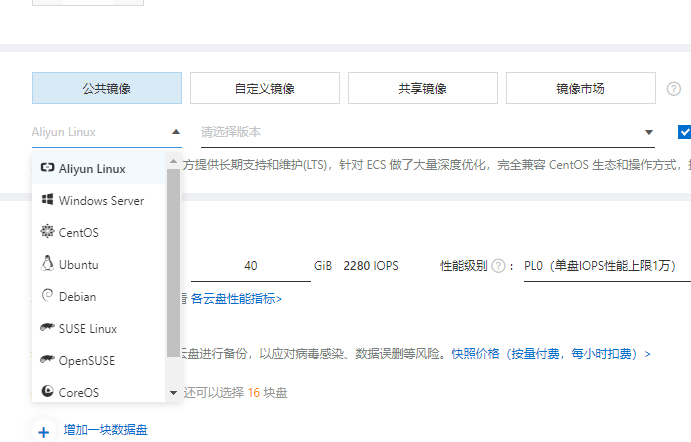Image resolution: width=691 pixels, height=442 pixels.
Task: Click the Ubuntu penguin icon
Action: 47,263
